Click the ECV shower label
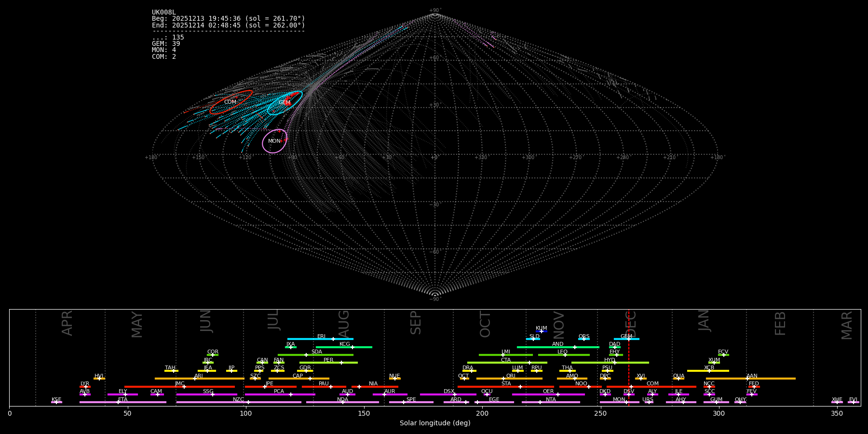This screenshot has height=434, width=868. coord(723,352)
